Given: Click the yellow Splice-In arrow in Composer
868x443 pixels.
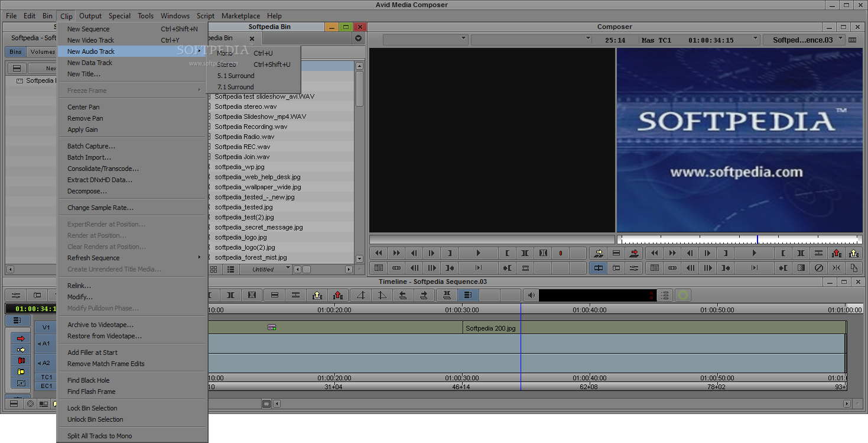Looking at the screenshot, I should (598, 253).
